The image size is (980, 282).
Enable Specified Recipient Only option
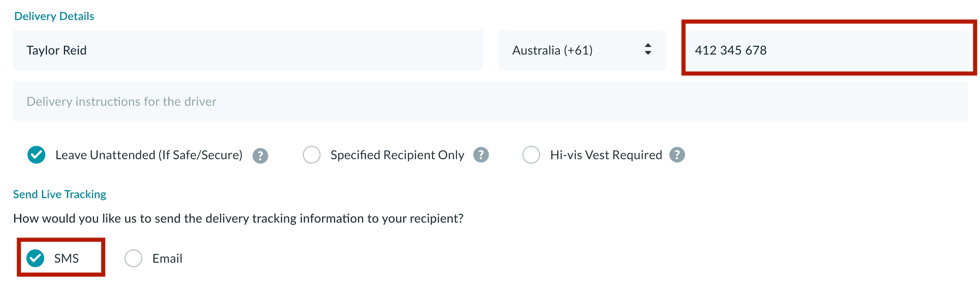pyautogui.click(x=312, y=155)
